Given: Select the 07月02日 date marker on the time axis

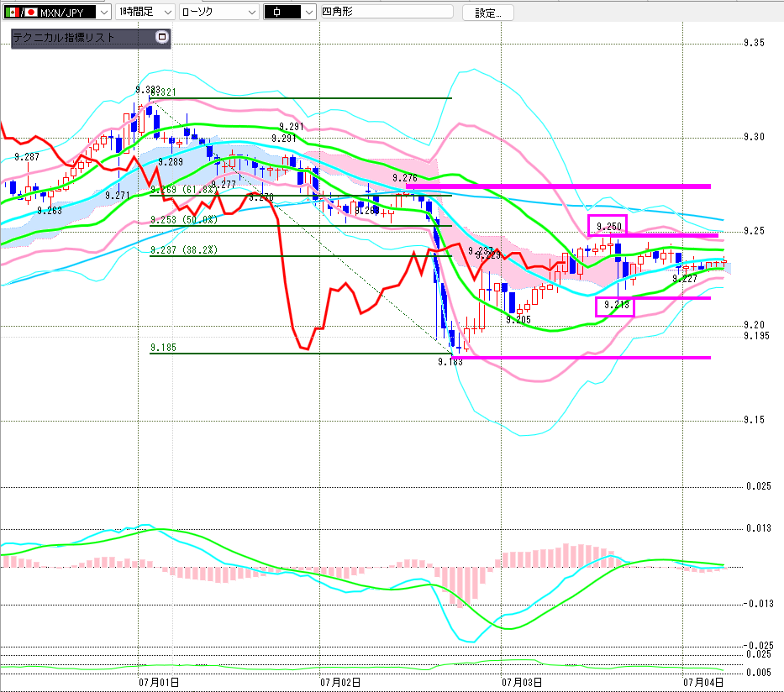Looking at the screenshot, I should (340, 682).
